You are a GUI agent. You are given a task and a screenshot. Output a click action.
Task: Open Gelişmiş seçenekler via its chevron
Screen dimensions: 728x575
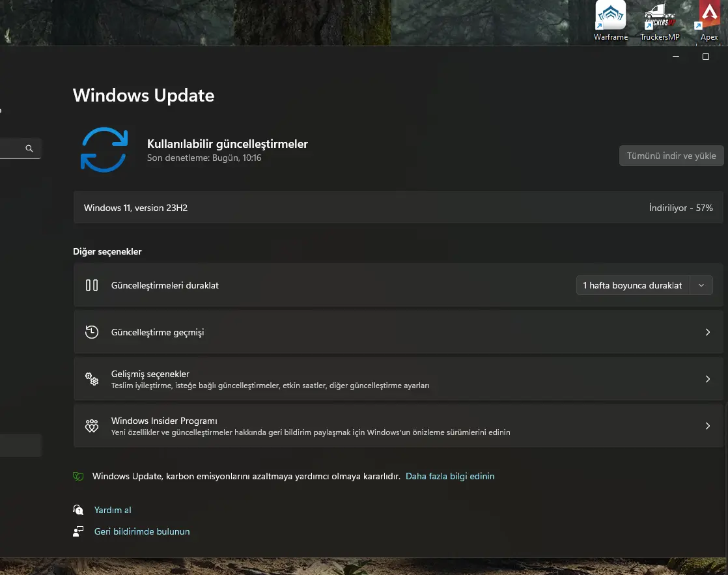click(x=708, y=379)
